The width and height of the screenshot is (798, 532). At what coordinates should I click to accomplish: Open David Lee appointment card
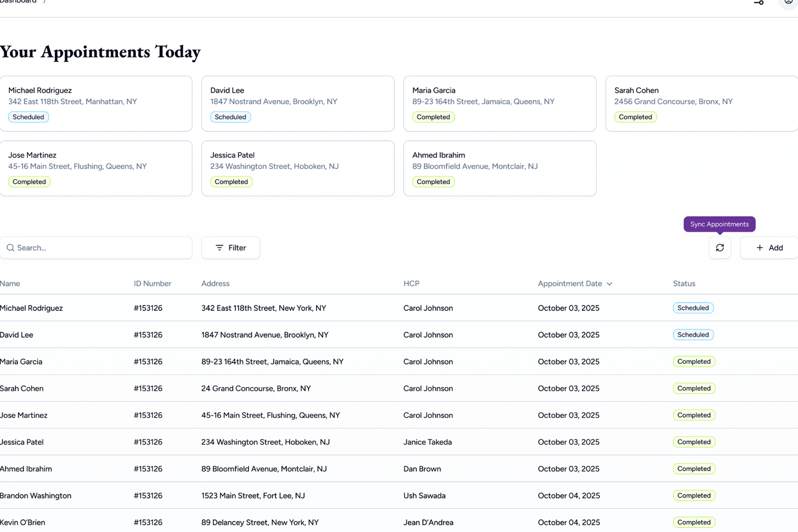[297, 103]
